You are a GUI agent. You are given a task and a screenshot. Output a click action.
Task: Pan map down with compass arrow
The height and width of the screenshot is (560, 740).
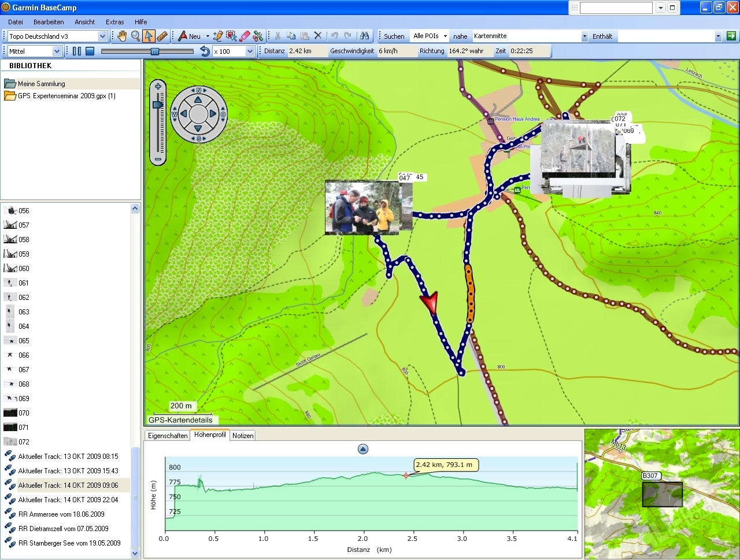tap(198, 128)
